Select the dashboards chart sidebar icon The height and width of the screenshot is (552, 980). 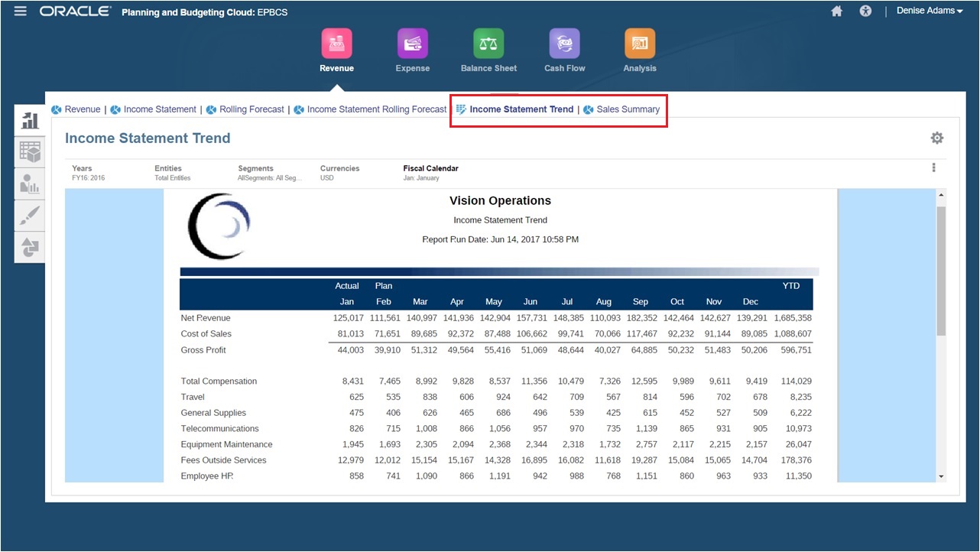30,119
